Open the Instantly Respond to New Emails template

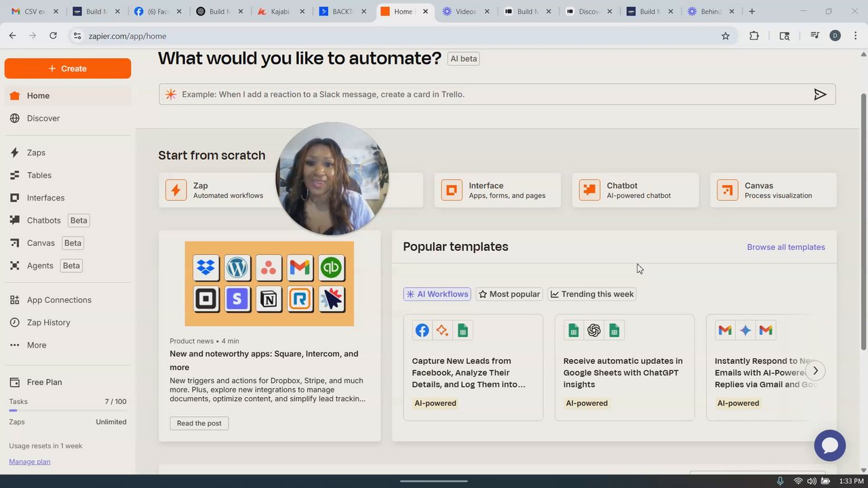(758, 367)
